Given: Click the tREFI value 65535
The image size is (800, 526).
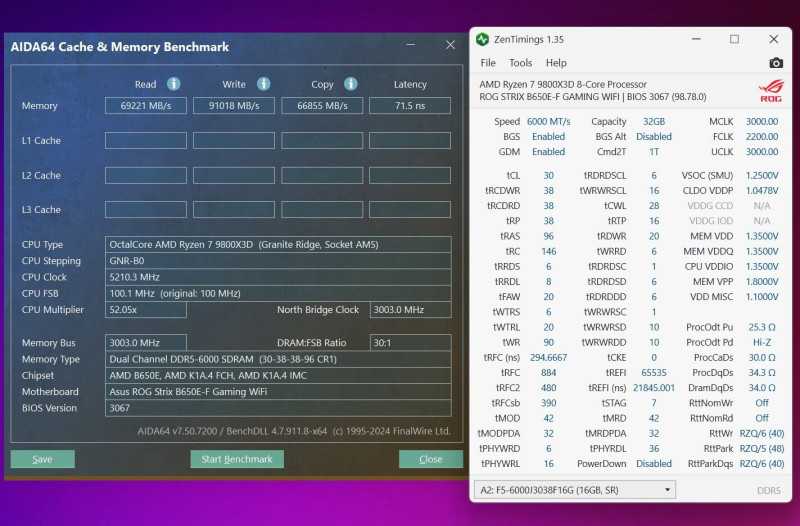Looking at the screenshot, I should click(x=654, y=373).
